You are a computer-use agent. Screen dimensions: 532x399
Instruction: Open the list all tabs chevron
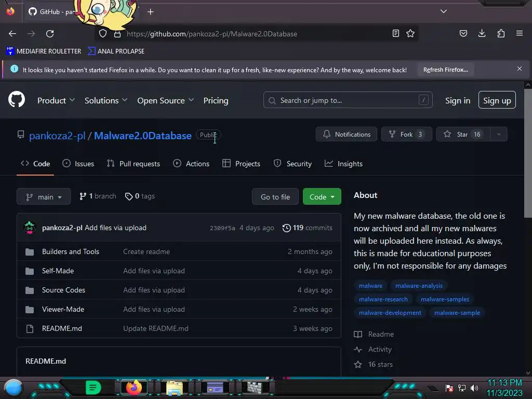(444, 11)
